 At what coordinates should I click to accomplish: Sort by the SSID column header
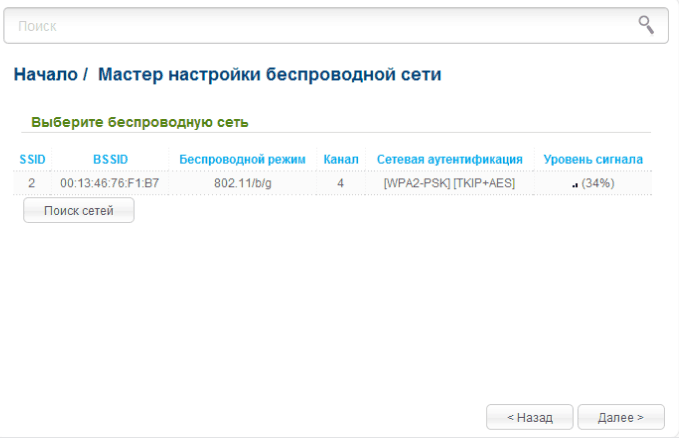(x=32, y=159)
